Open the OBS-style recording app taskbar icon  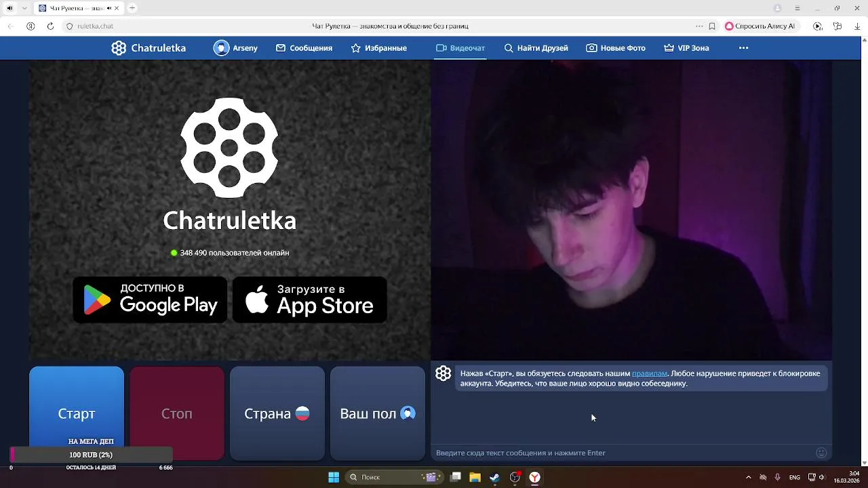tap(515, 477)
